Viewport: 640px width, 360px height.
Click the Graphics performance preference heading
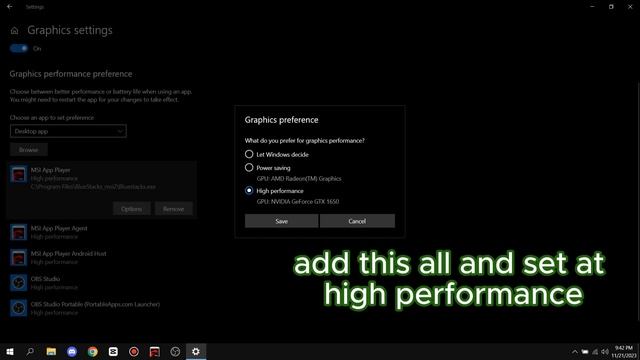71,74
